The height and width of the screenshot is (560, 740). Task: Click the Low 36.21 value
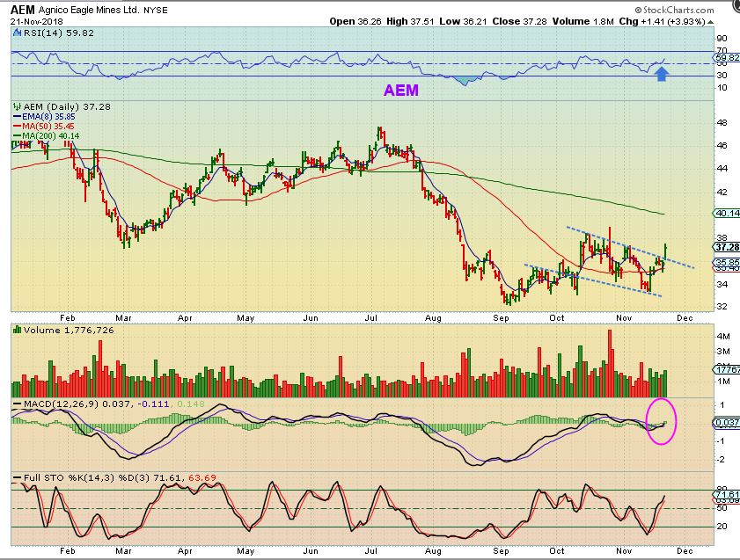(463, 21)
